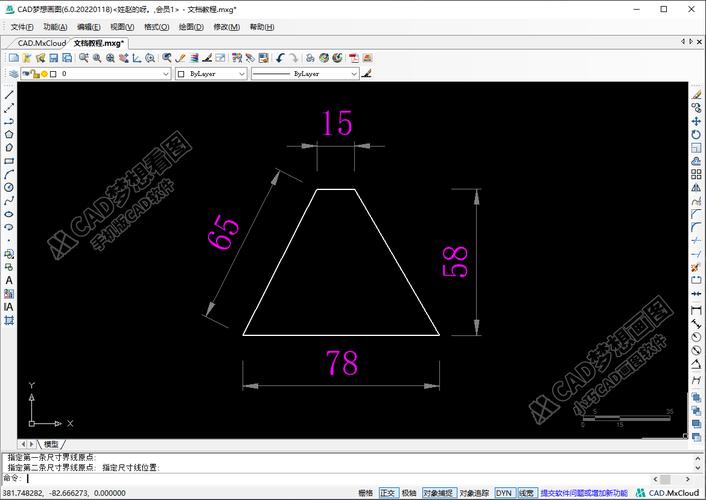Click the Redo arrow icon
Viewport: 706px width, 500px height.
tap(294, 58)
